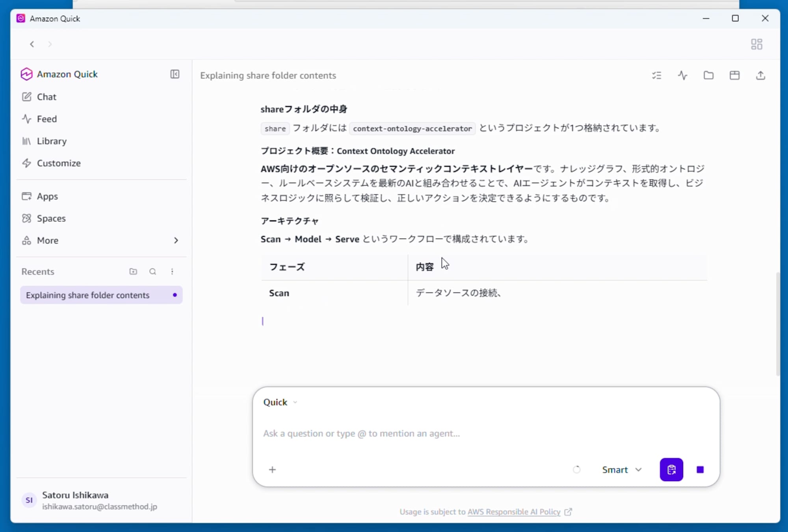This screenshot has height=532, width=788.
Task: Go forward with the right arrow
Action: pos(50,44)
